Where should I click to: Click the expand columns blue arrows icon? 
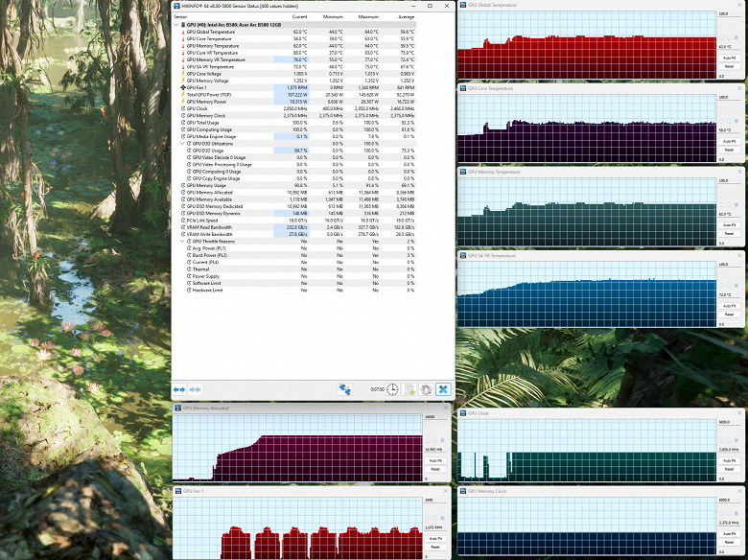click(179, 389)
